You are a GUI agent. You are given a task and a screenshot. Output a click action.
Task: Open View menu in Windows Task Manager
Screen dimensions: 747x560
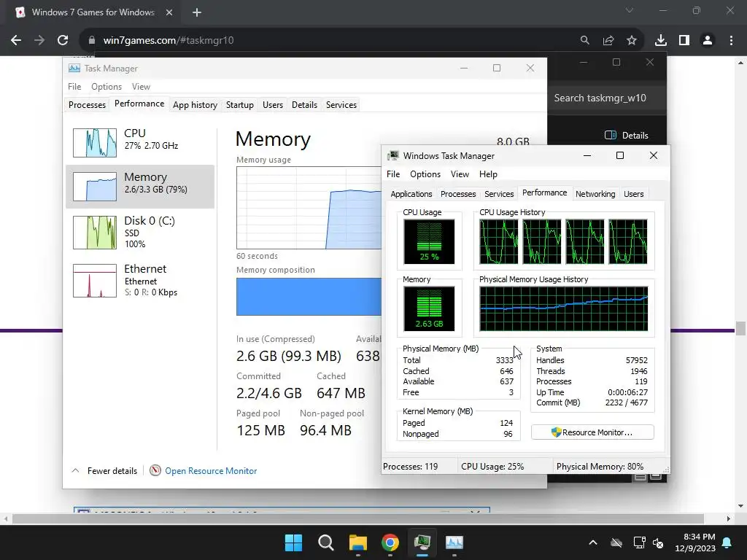460,174
